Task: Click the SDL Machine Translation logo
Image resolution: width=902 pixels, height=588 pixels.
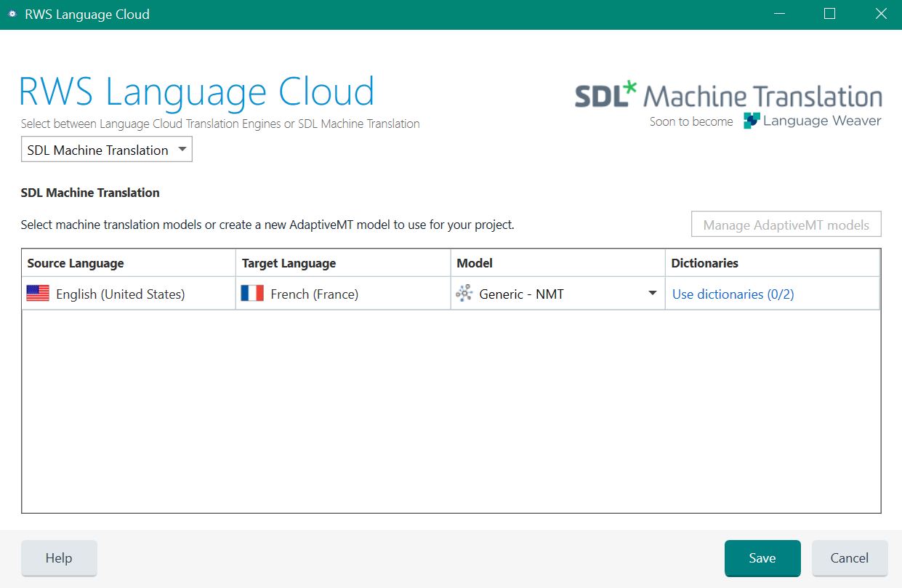Action: tap(728, 95)
